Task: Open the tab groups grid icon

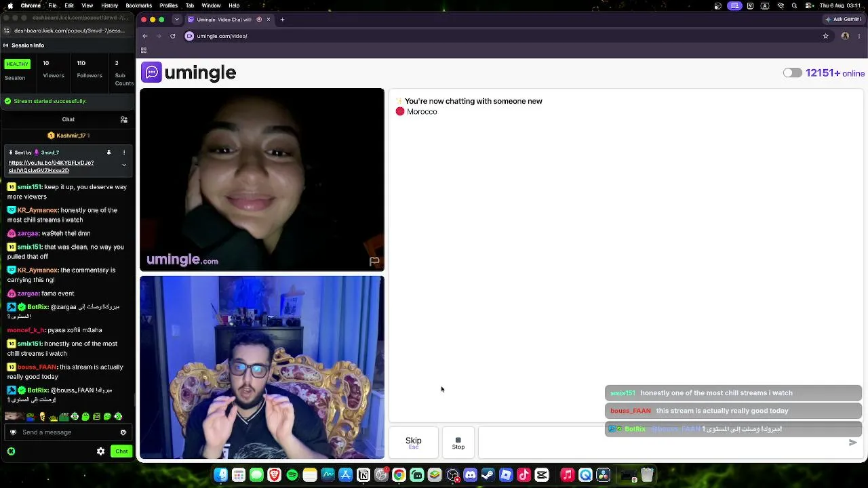Action: (x=144, y=50)
